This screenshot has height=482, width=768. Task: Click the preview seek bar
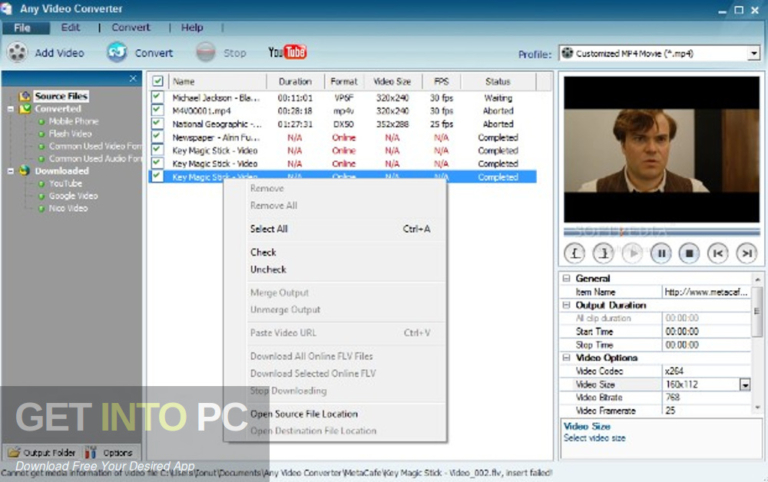point(662,231)
